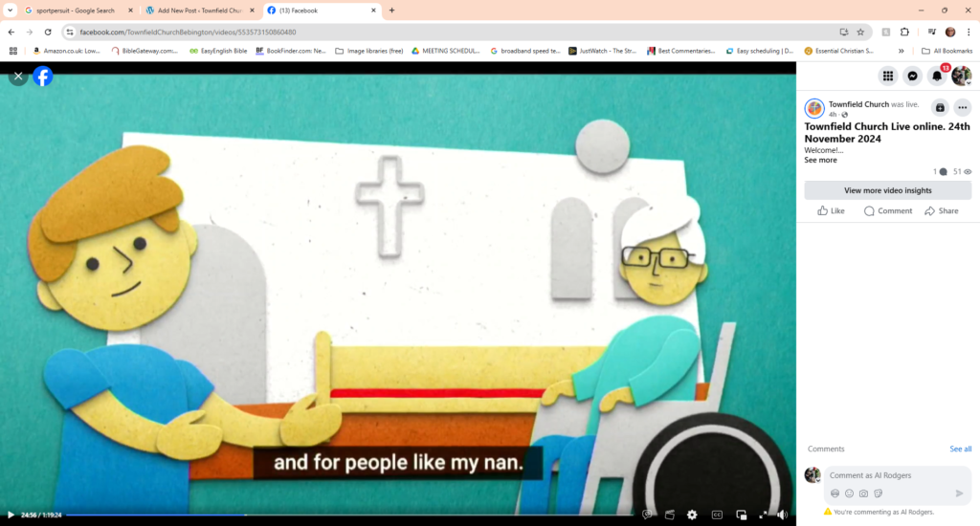
Task: Click the address bar URL
Action: 188,32
